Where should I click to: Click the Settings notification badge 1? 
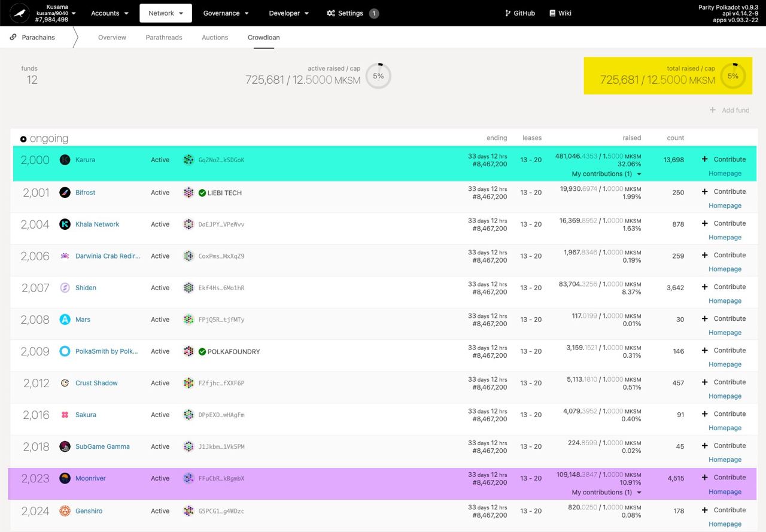click(x=374, y=13)
